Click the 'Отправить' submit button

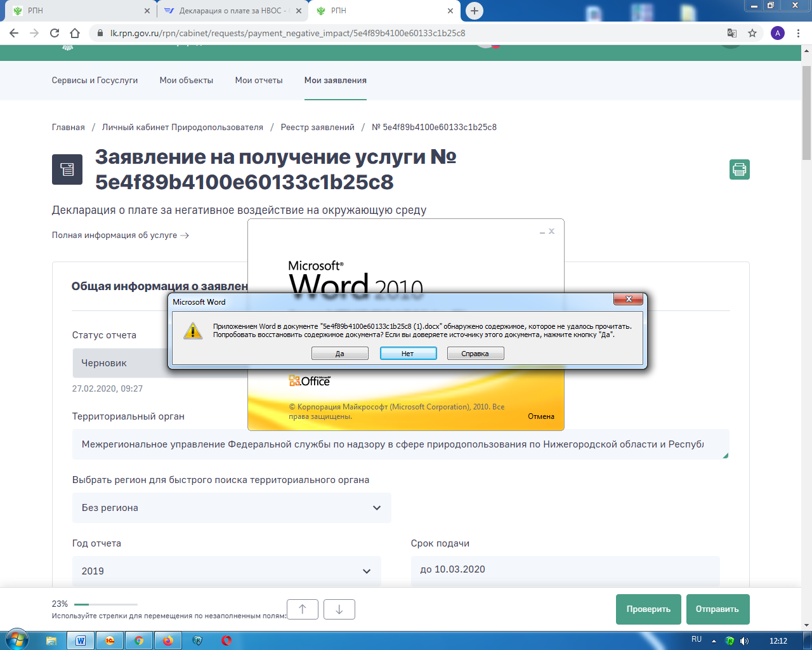pyautogui.click(x=717, y=609)
